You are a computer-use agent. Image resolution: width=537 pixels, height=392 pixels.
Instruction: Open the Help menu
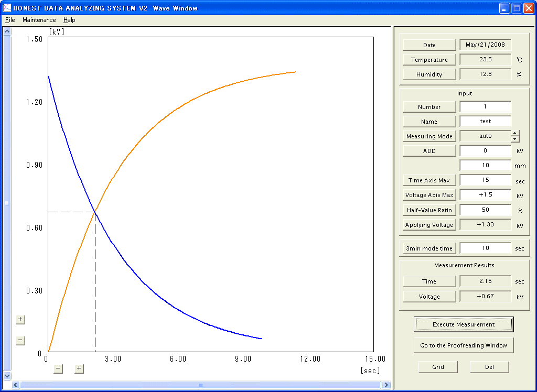69,20
